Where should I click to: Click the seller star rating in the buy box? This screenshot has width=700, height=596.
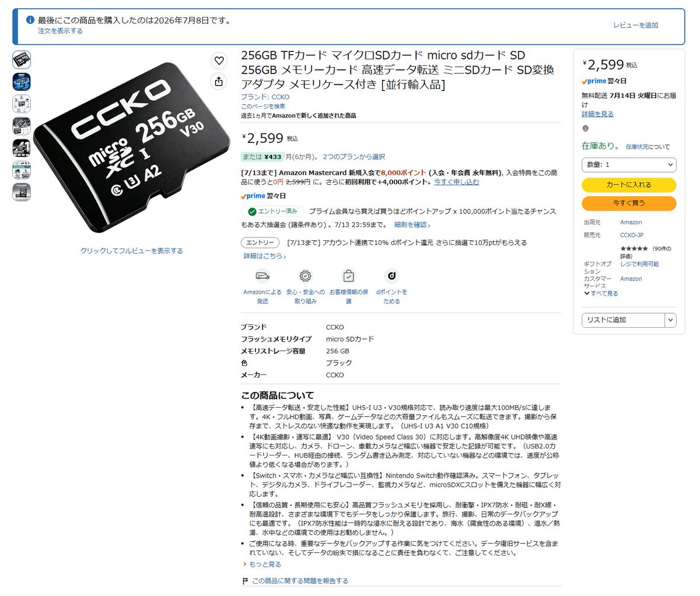coord(634,248)
